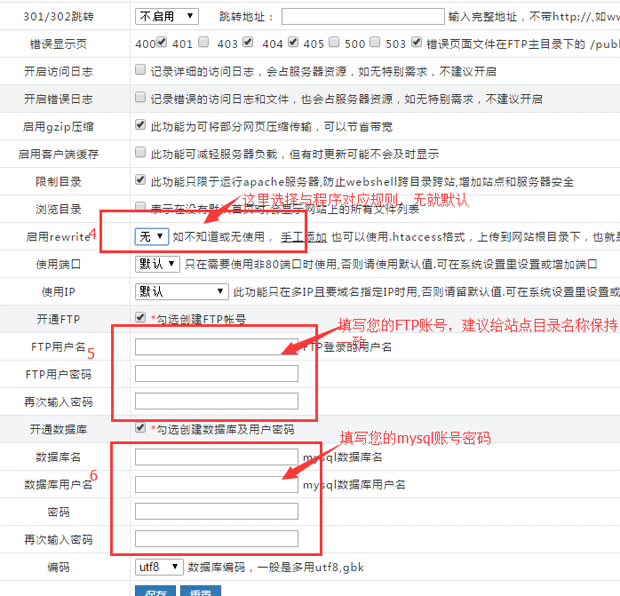Open the 启用rewrite dropdown showing 无
This screenshot has width=620, height=596.
(152, 237)
